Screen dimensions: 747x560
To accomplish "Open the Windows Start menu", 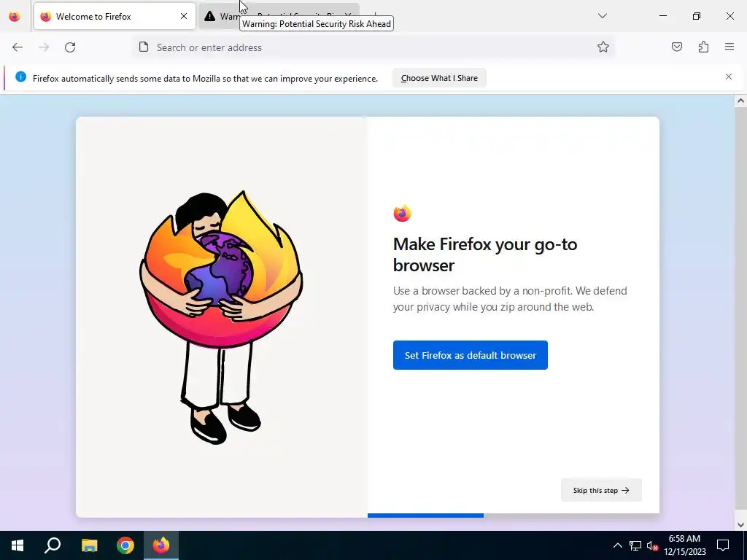I will [18, 545].
